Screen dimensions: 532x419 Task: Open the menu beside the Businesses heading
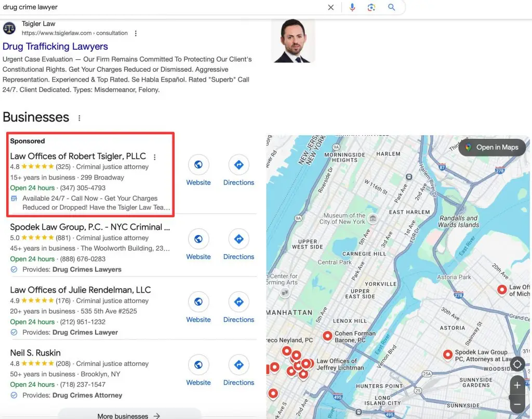click(x=79, y=118)
